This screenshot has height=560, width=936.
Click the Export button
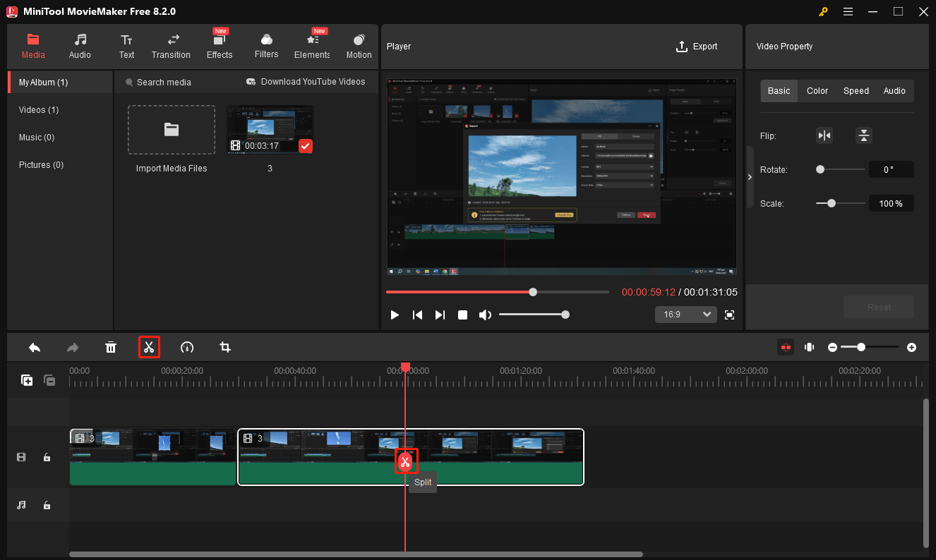point(697,47)
